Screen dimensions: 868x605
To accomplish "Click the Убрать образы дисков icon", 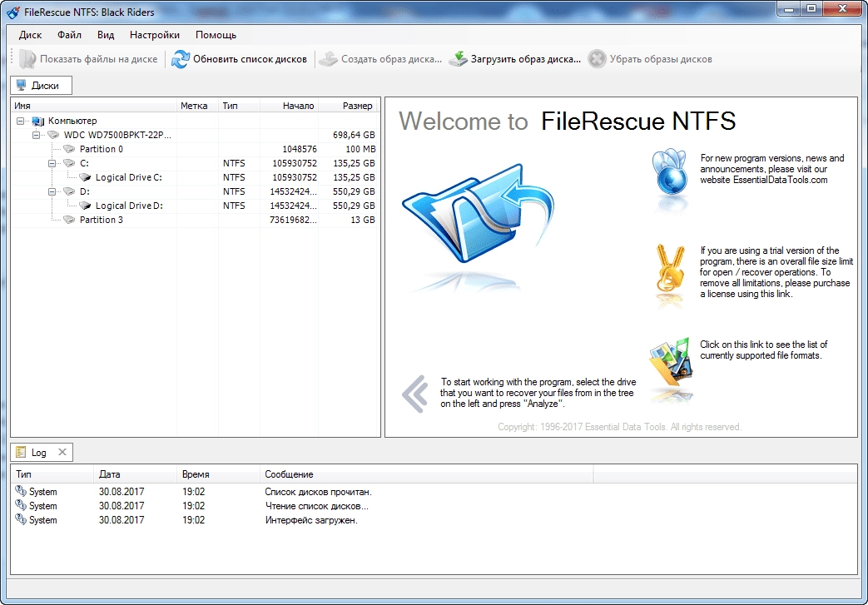I will click(597, 59).
